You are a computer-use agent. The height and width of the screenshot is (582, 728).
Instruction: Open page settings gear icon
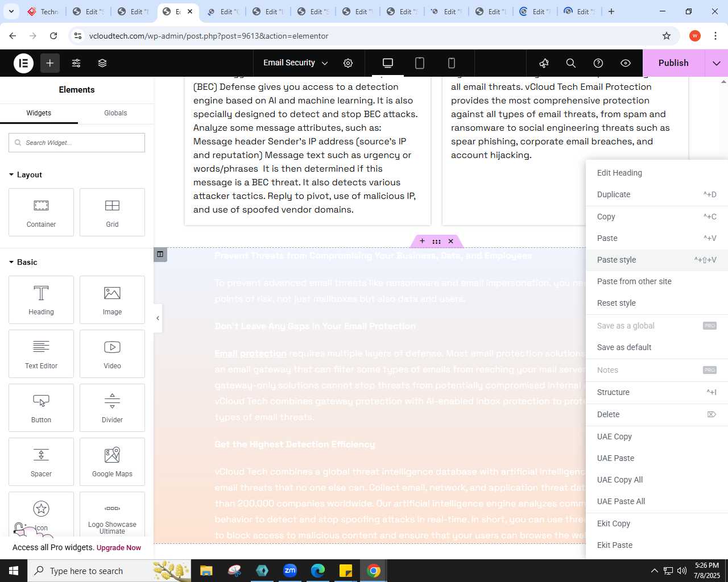[348, 63]
